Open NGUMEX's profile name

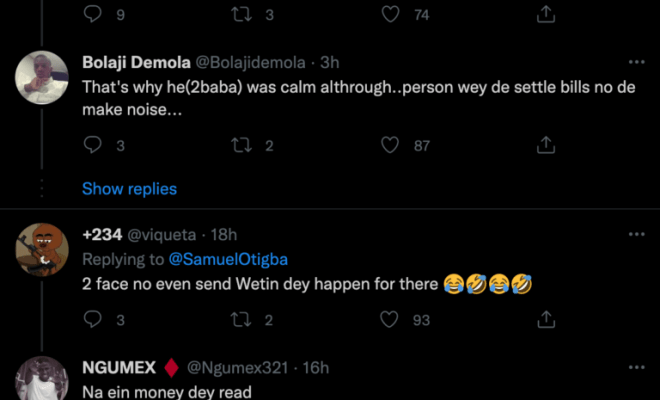pos(119,368)
